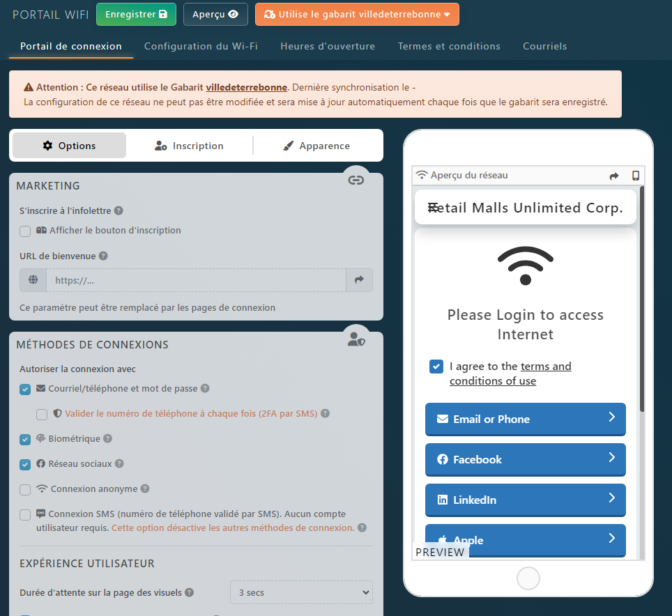
Task: Click help icon next to URL de bienvenue
Action: click(x=103, y=256)
